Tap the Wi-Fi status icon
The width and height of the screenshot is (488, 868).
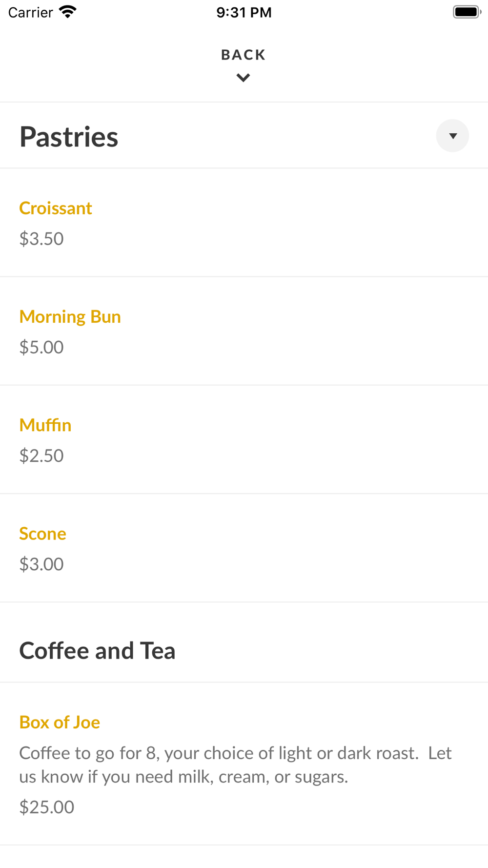pyautogui.click(x=68, y=12)
